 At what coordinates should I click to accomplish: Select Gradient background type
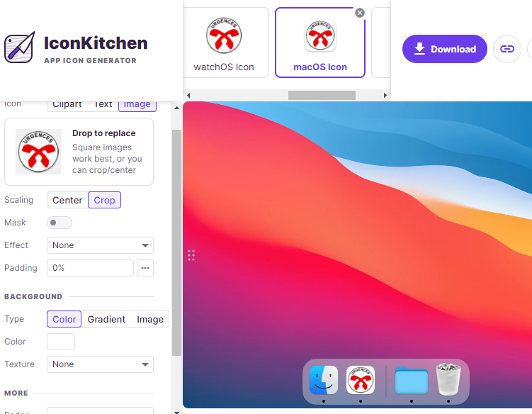click(106, 319)
